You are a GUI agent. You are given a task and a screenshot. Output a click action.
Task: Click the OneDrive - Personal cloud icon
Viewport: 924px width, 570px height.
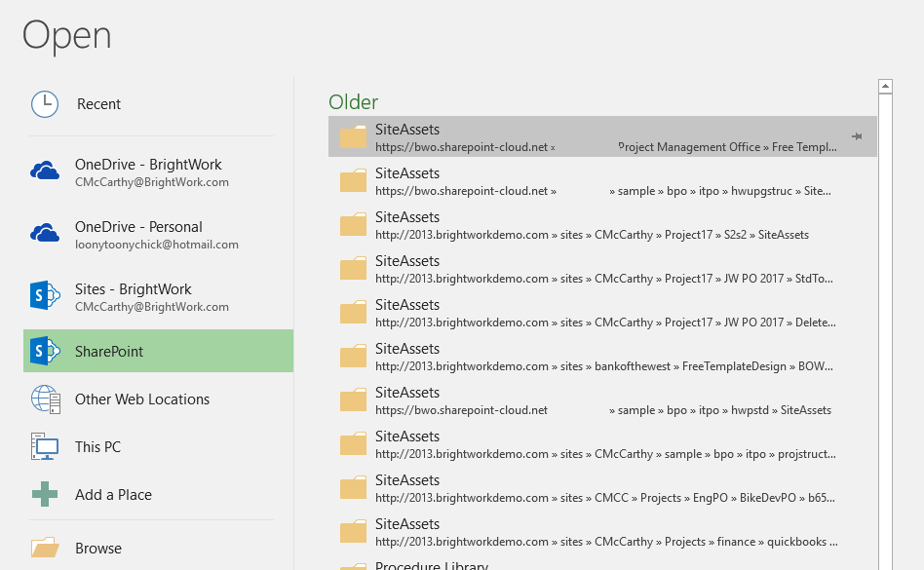click(45, 233)
